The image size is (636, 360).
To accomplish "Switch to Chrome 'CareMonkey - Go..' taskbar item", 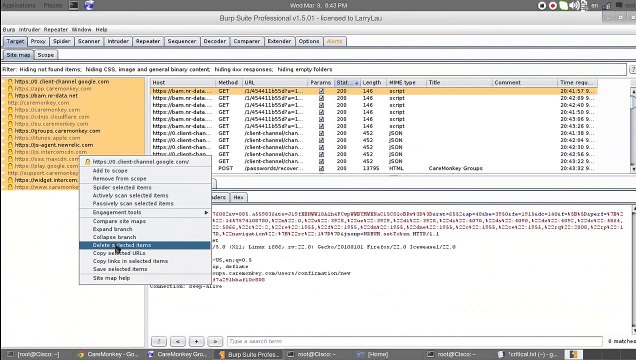I will tap(107, 354).
